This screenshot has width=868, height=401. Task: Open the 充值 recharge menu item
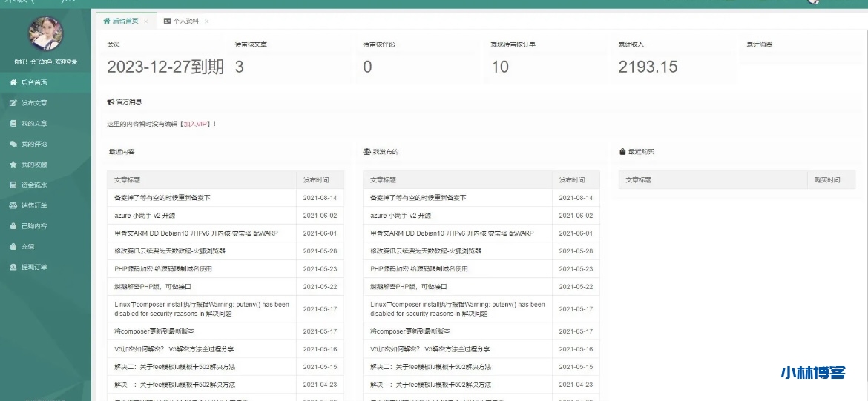pos(27,247)
